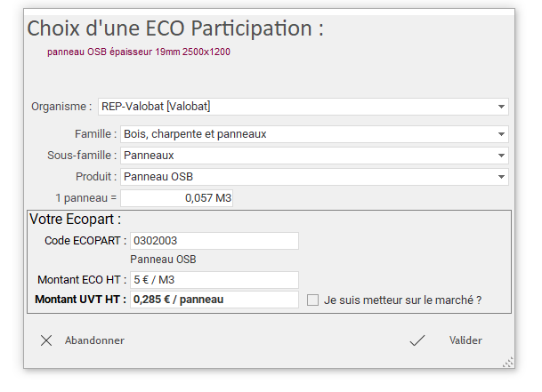
Task: Open the Organisme dropdown arrow
Action: click(501, 107)
